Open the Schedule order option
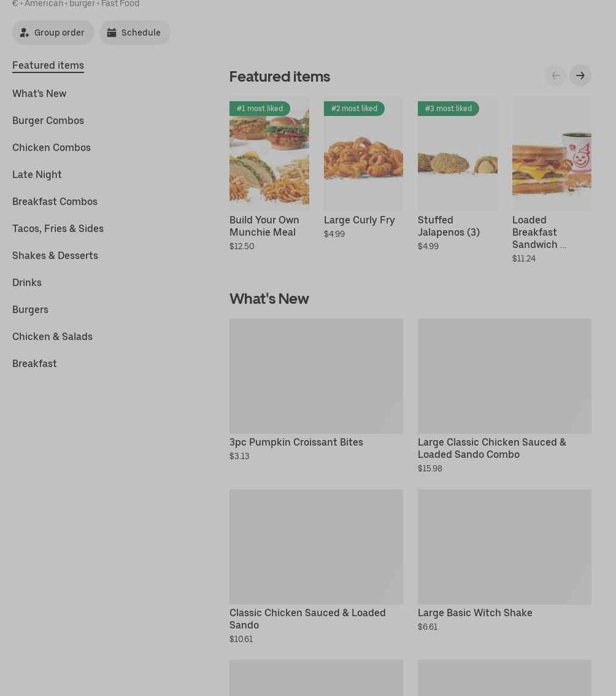The image size is (616, 696). tap(134, 33)
